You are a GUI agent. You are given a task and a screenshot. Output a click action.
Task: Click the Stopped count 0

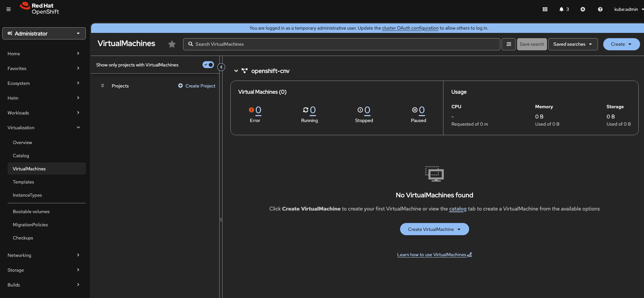coord(368,110)
